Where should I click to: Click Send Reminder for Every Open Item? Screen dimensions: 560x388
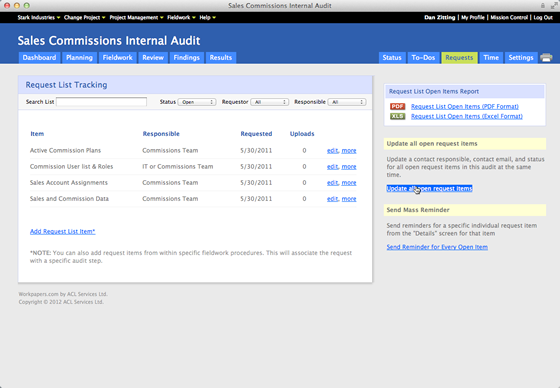[437, 247]
